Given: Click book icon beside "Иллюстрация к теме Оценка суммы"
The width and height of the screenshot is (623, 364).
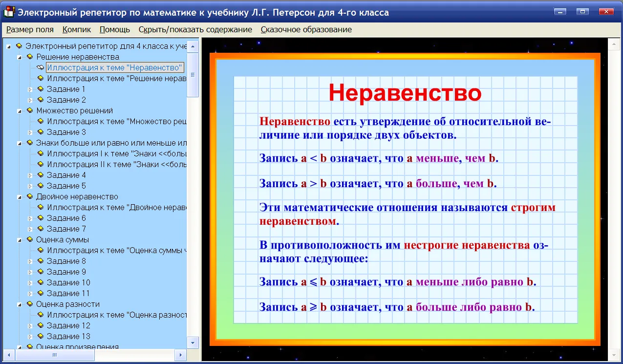Looking at the screenshot, I should pos(41,250).
